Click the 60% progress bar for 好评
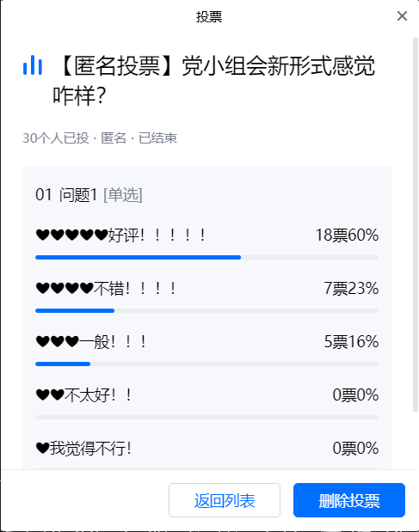Viewport: 419px width, 532px height. point(206,258)
